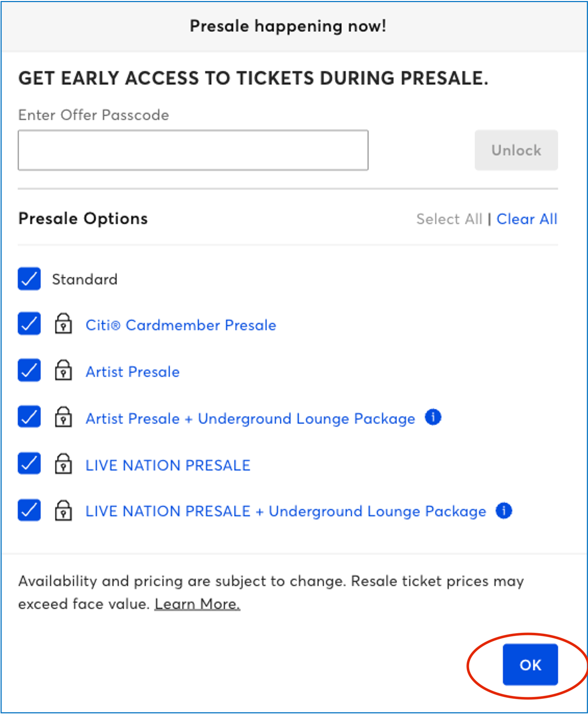Screen dimensions: 588x714
Task: Click the lock icon beside LIVE NATION PRESALE
Action: coord(63,464)
